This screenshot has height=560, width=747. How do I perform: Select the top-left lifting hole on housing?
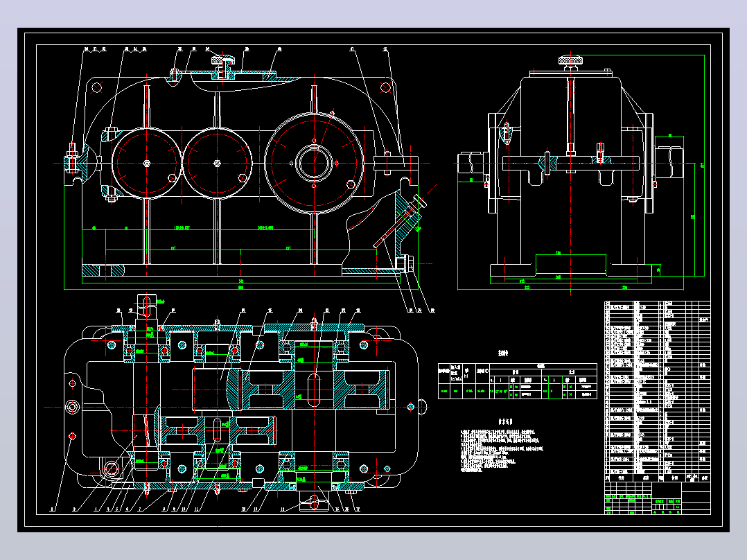(97, 87)
